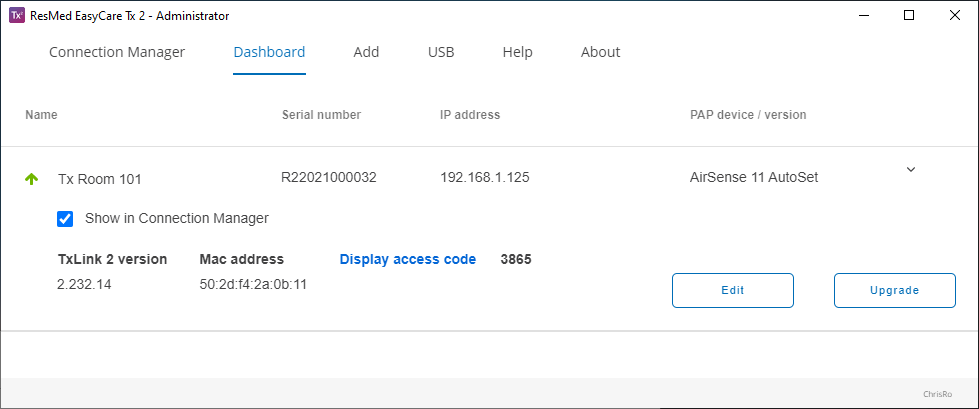This screenshot has height=409, width=979.
Task: Click the Display access code link
Action: [x=408, y=259]
